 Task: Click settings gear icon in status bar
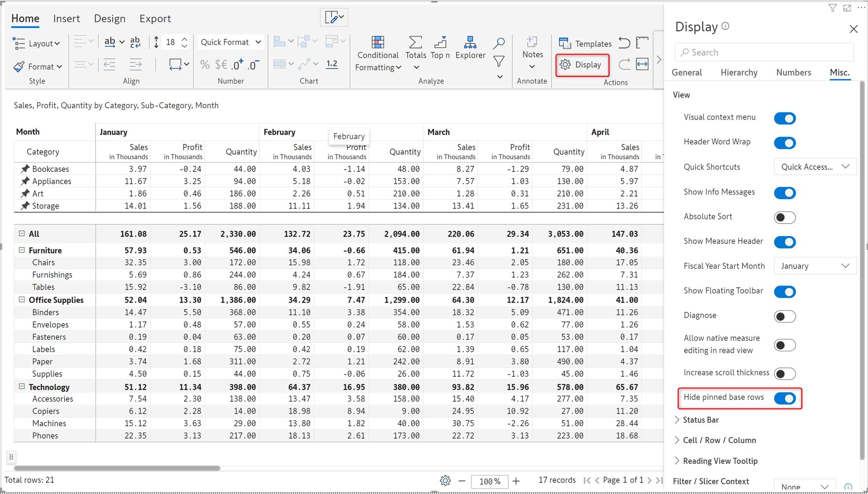tap(445, 480)
